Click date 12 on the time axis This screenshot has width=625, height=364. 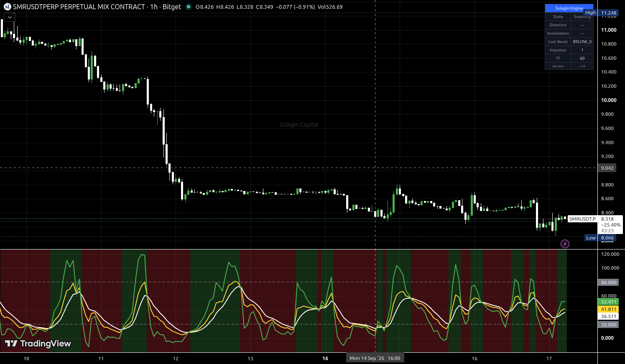tap(176, 359)
